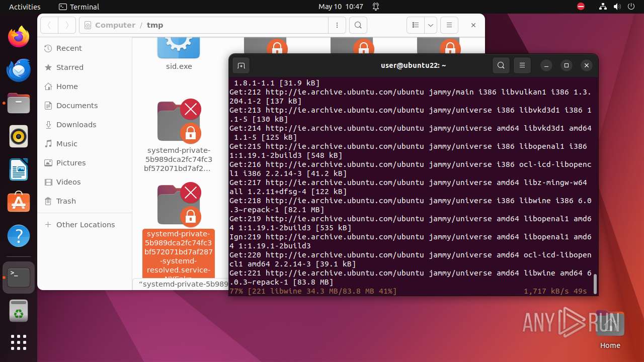Open the Trash from the dock
644x362 pixels.
point(19,310)
